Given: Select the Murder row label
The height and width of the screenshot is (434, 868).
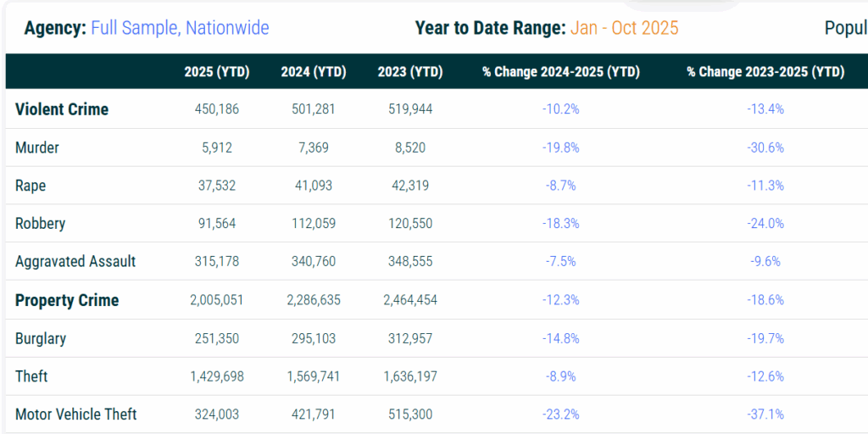Looking at the screenshot, I should (x=37, y=147).
